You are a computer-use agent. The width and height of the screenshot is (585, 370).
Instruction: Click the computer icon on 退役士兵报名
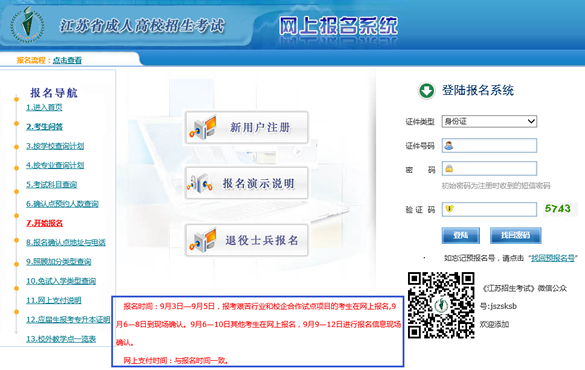[203, 240]
